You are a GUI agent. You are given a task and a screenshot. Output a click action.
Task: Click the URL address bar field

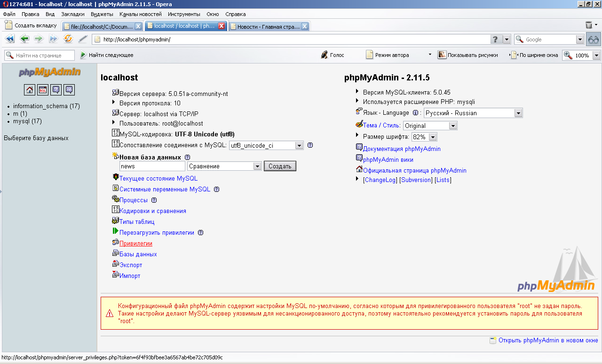291,40
